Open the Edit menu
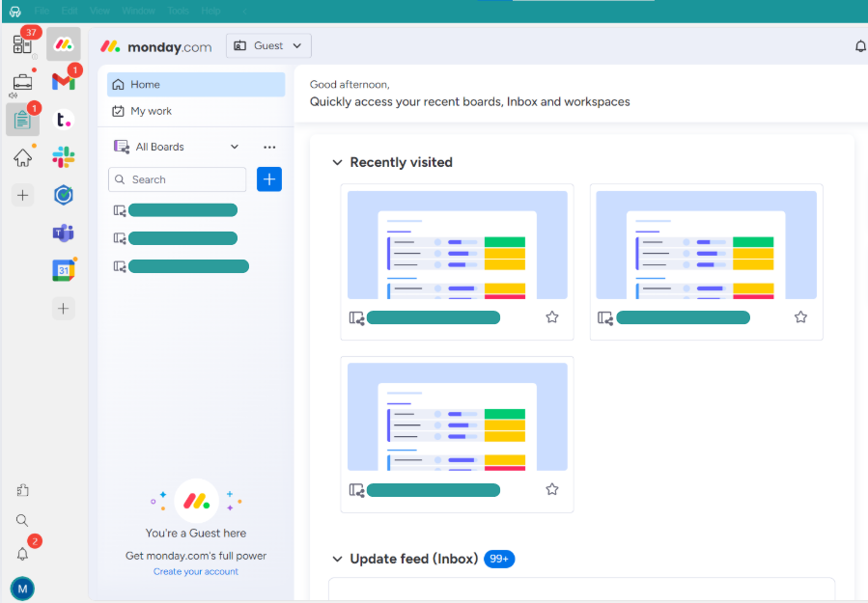Screen dimensions: 868x603 (70, 11)
